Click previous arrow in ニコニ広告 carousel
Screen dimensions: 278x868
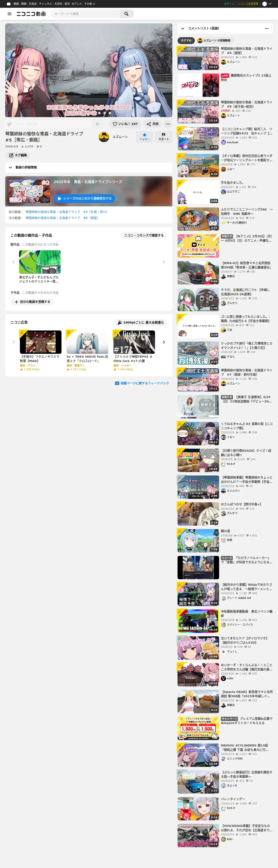[x=13, y=342]
